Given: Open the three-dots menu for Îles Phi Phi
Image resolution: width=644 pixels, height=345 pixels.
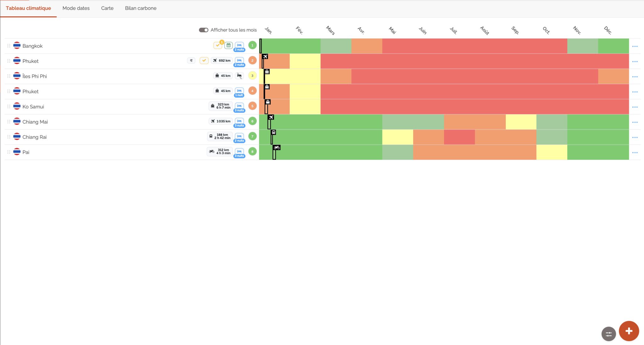Looking at the screenshot, I should point(635,77).
